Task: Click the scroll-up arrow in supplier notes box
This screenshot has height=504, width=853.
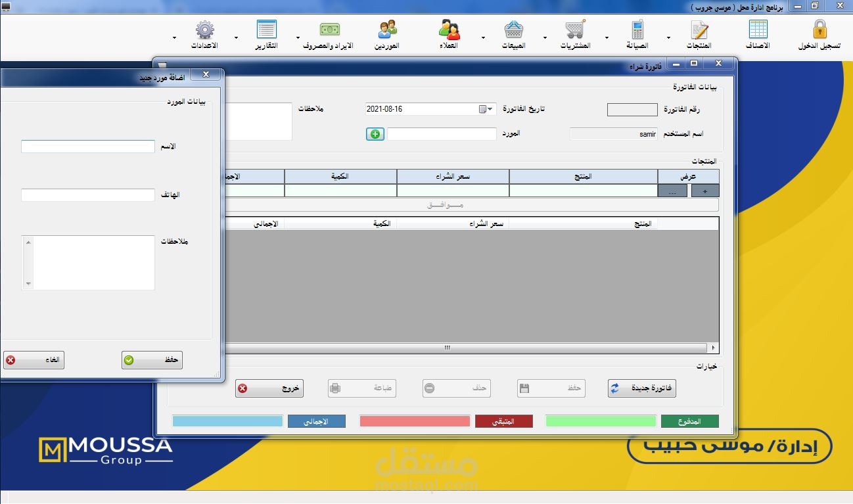Action: tap(28, 242)
